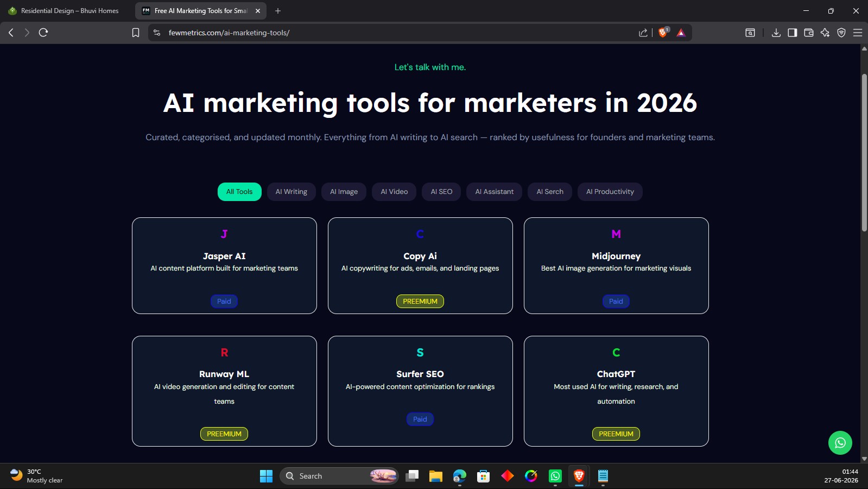Viewport: 868px width, 489px height.
Task: Reload the current page
Action: tap(43, 33)
